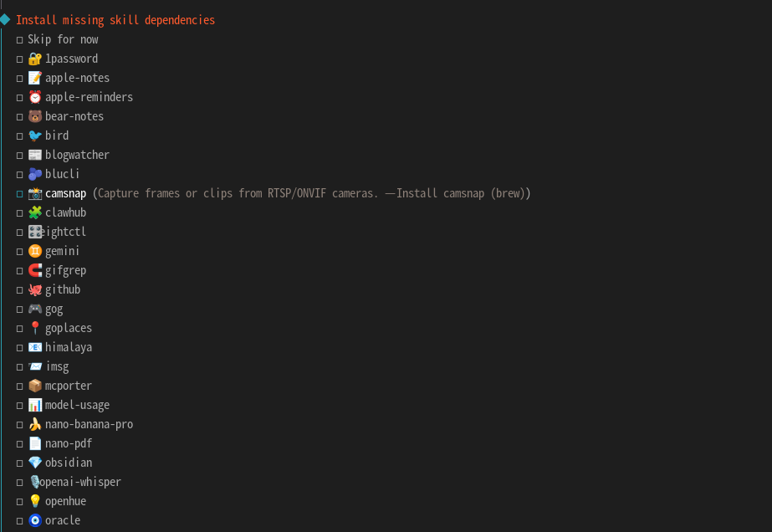Enable the gemini checkbox
Screen dimensions: 772x532
[x=19, y=252]
